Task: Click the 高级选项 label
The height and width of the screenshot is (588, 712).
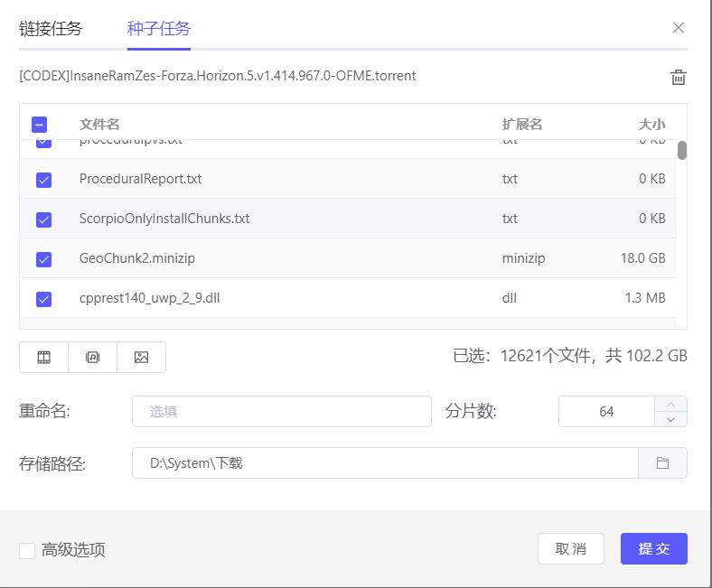Action: [73, 550]
